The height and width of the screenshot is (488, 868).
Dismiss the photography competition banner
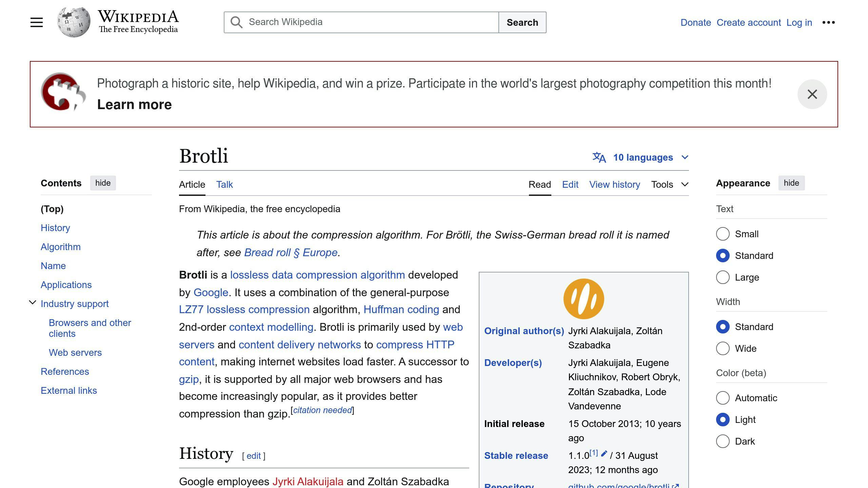(x=812, y=94)
